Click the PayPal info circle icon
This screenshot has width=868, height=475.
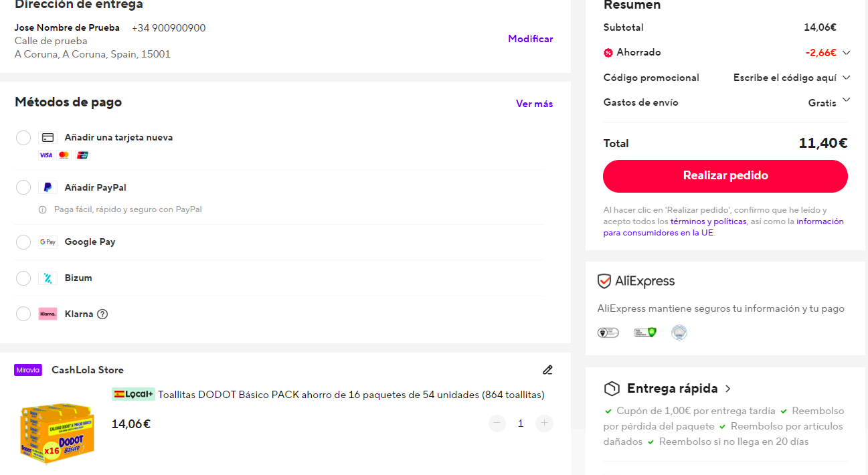43,209
